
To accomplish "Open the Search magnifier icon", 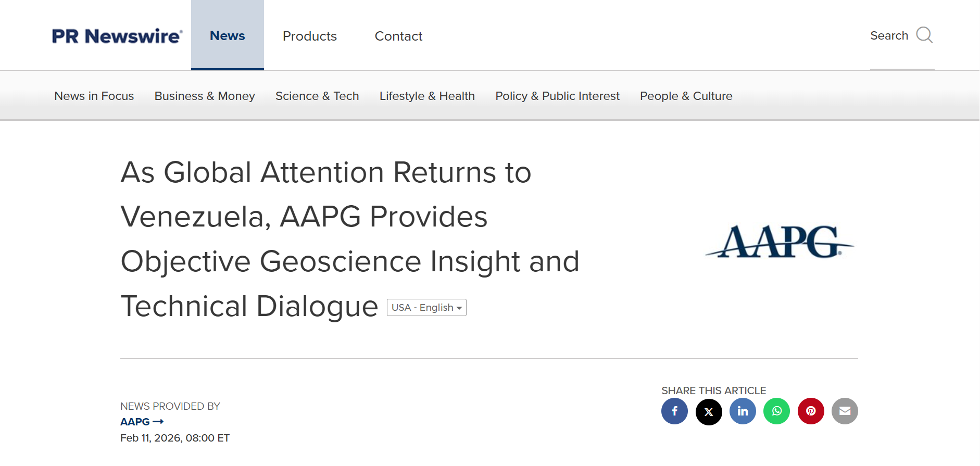I will (x=925, y=35).
